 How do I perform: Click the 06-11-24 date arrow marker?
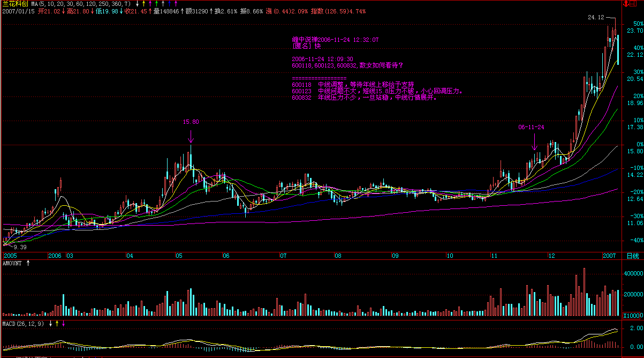(x=534, y=143)
